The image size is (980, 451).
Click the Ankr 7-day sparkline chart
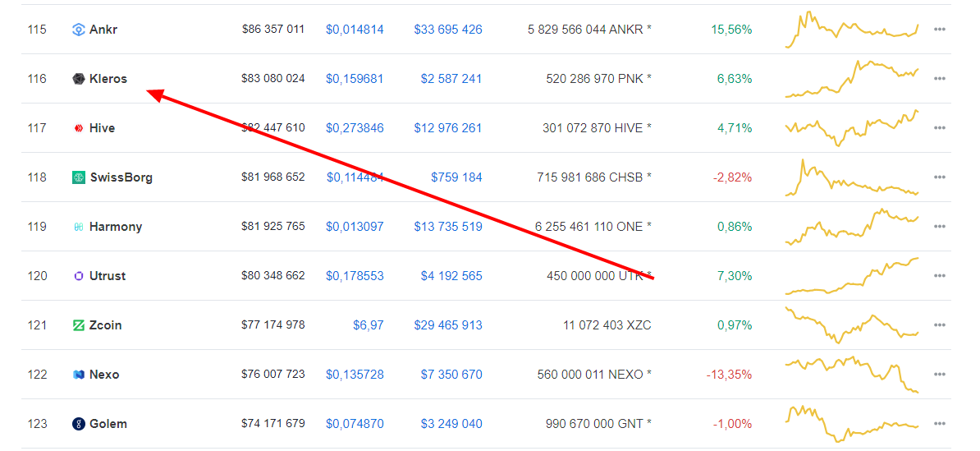pyautogui.click(x=852, y=30)
